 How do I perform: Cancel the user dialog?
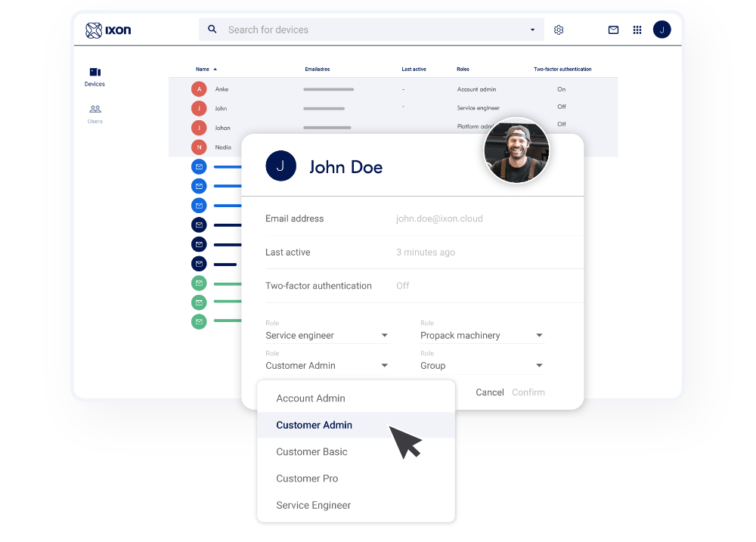(x=489, y=392)
